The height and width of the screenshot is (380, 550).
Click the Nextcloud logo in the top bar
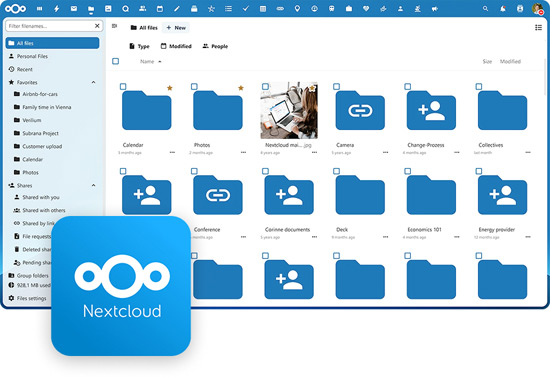(15, 8)
